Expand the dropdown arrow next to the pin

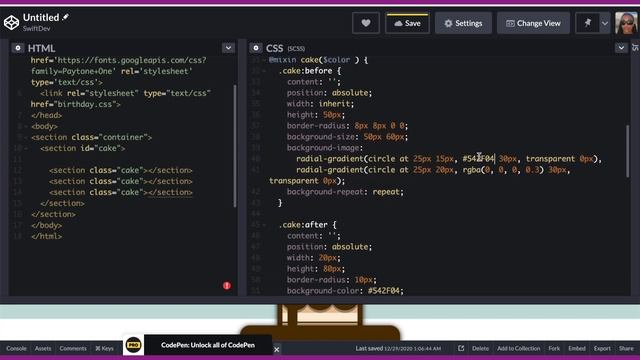coord(605,23)
